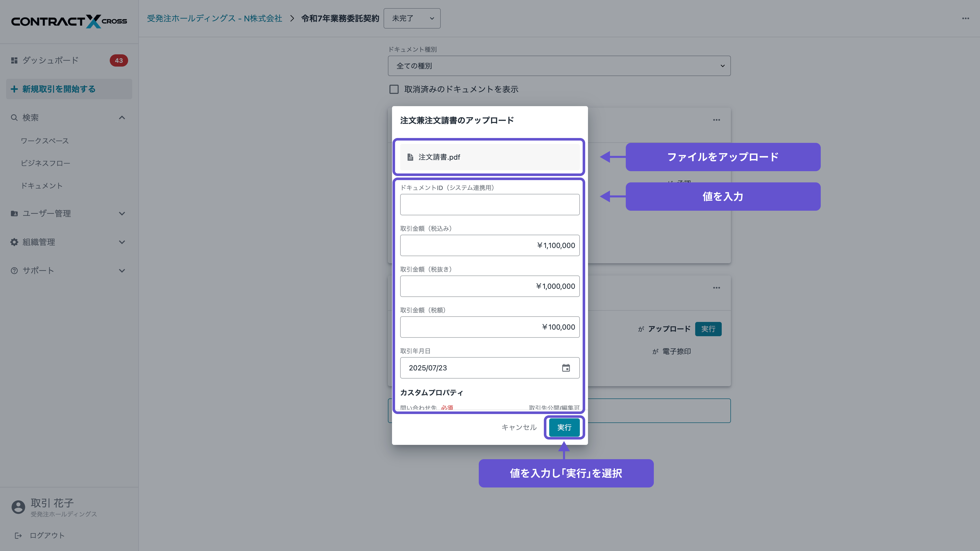The height and width of the screenshot is (551, 980).
Task: Click the ドキュメントID input field
Action: (x=490, y=204)
